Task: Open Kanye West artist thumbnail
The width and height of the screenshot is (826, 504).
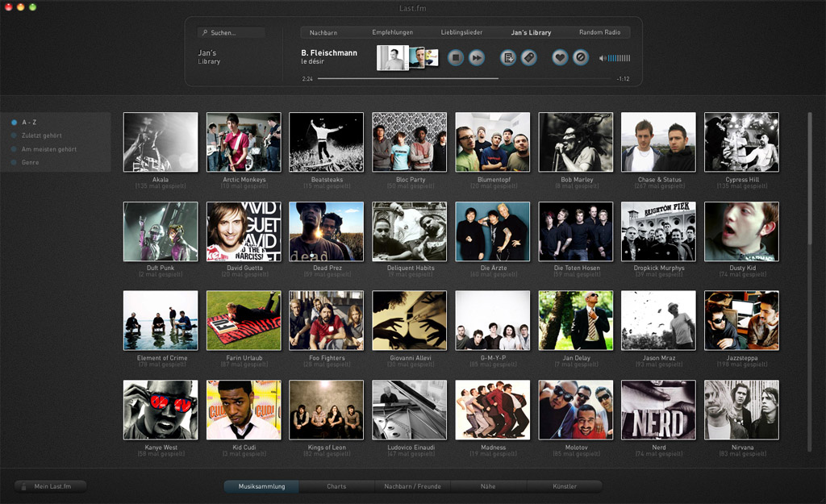Action: click(x=161, y=410)
